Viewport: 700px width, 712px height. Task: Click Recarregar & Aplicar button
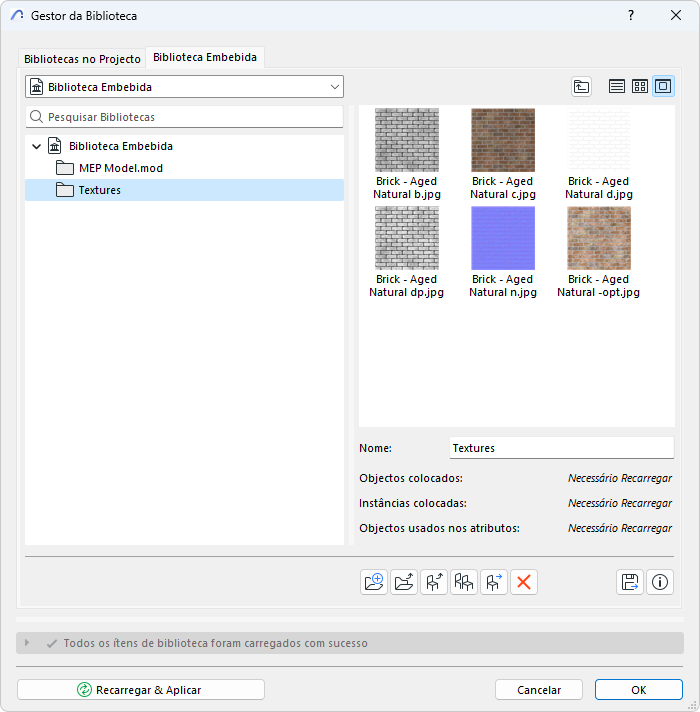click(141, 689)
